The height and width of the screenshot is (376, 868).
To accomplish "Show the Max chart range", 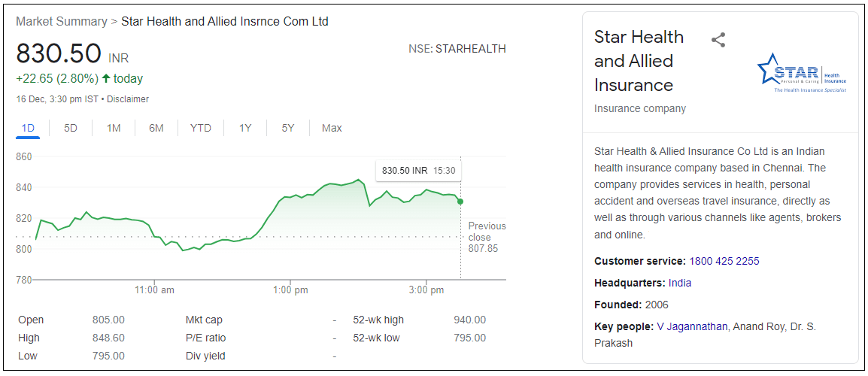I will (x=332, y=129).
